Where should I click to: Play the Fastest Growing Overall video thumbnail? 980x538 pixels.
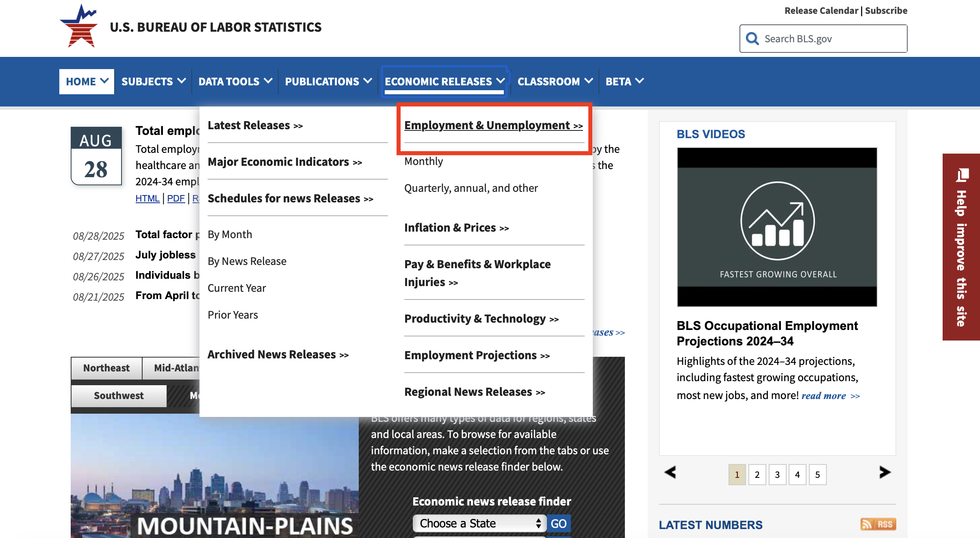(777, 227)
